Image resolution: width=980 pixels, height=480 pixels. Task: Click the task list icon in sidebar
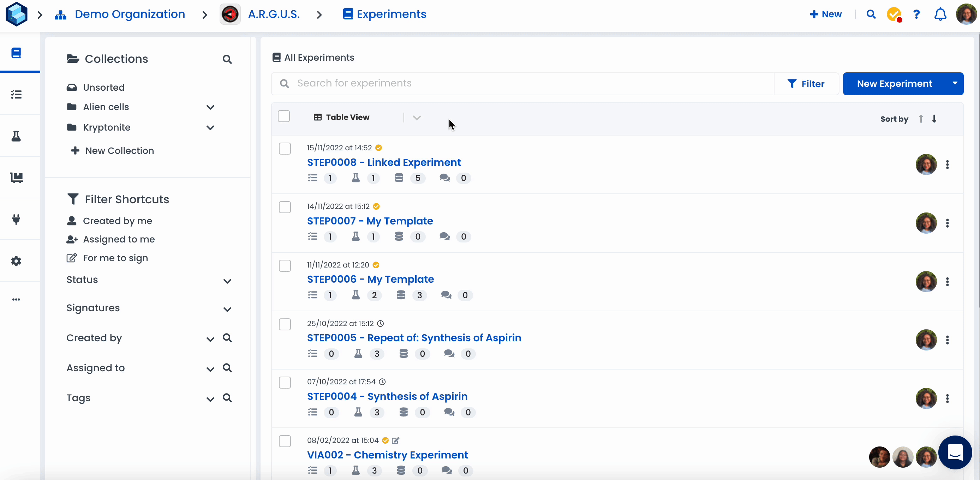click(16, 94)
